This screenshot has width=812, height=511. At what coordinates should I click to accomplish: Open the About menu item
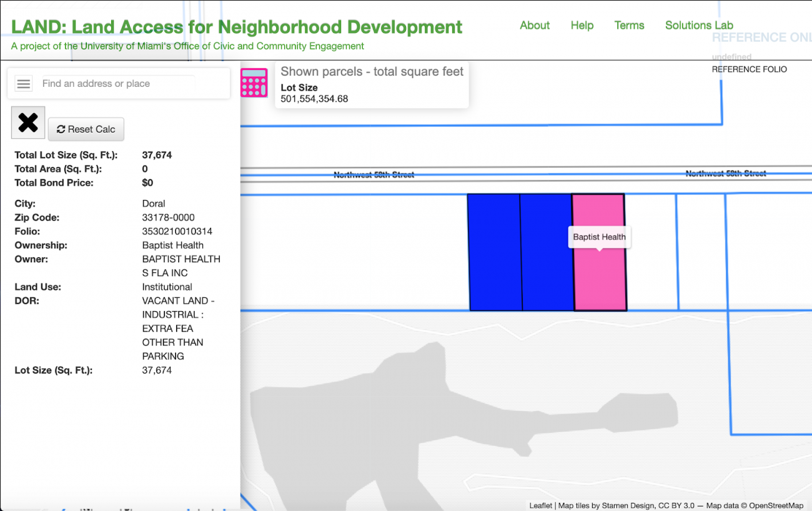(535, 26)
